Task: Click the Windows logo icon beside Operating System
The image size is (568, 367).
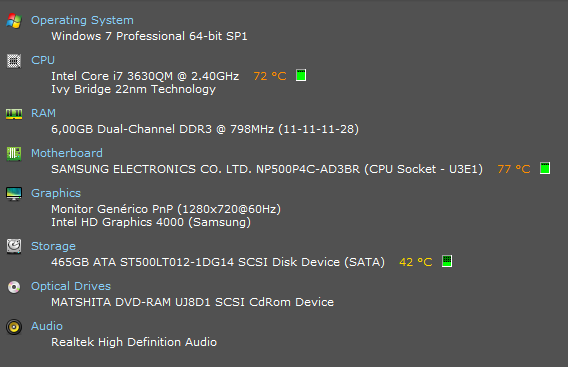Action: [14, 21]
